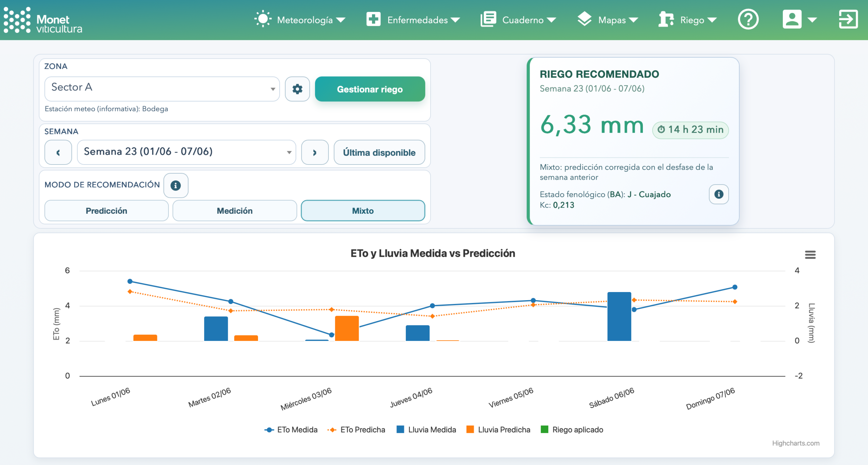The height and width of the screenshot is (465, 868).
Task: Click ETo Medida point for Lunes 01/06
Action: (x=130, y=281)
